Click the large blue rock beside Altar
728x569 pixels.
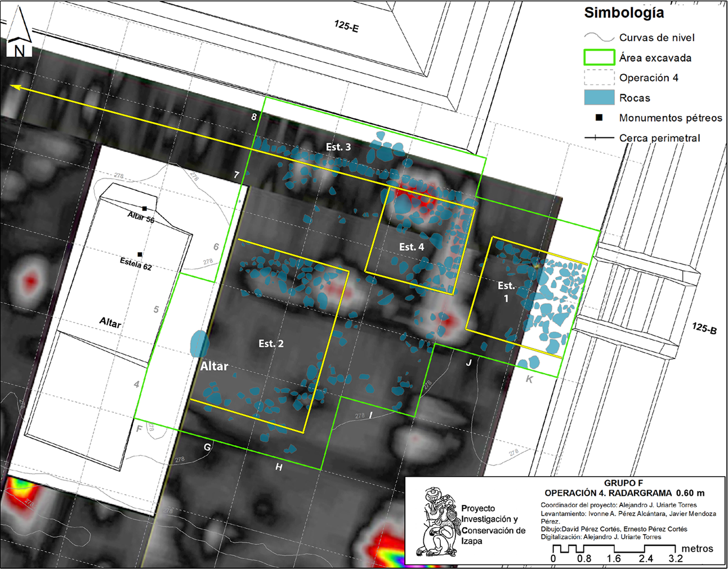click(x=199, y=344)
